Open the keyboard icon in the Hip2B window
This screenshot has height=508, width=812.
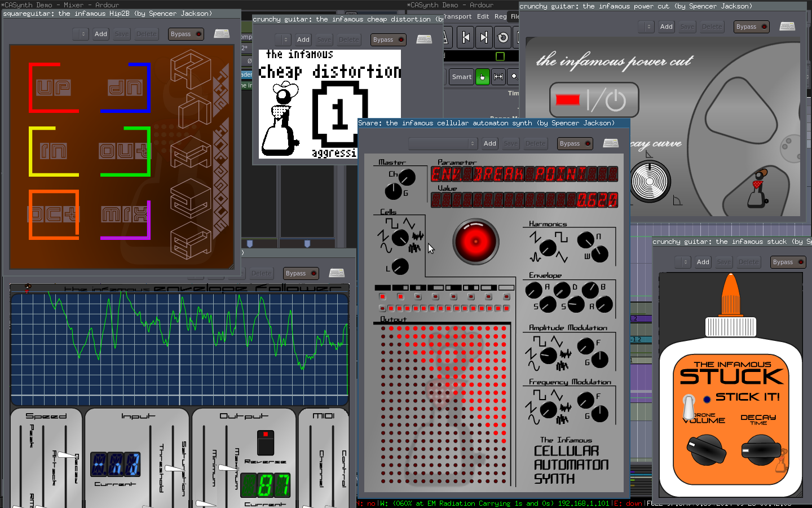pyautogui.click(x=222, y=34)
